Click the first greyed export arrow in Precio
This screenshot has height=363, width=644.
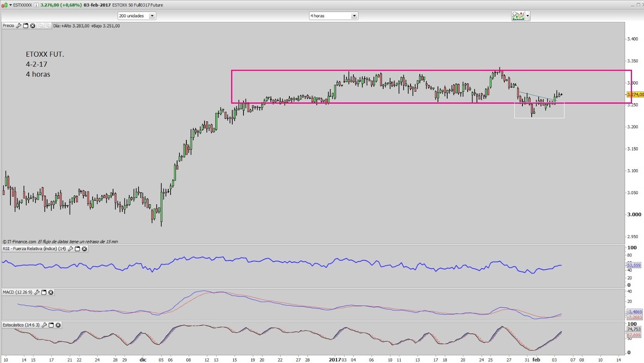40,26
